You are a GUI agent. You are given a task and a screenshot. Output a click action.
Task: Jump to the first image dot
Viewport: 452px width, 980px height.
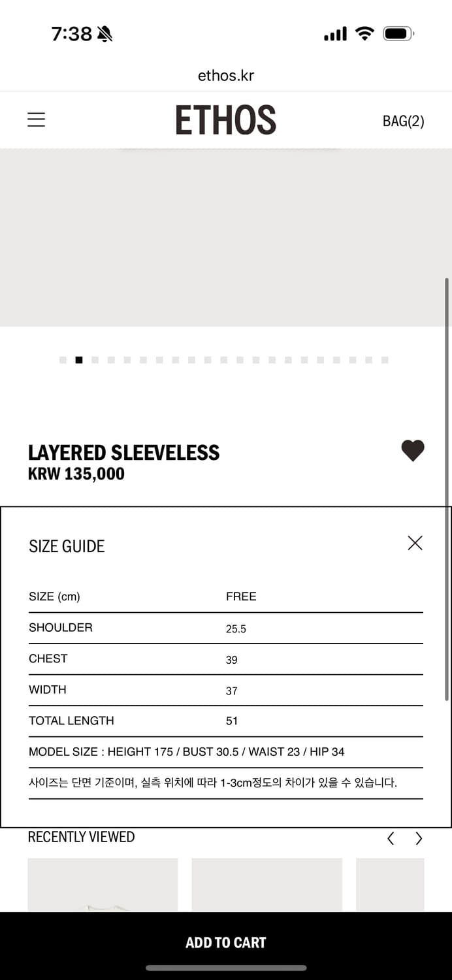(63, 360)
